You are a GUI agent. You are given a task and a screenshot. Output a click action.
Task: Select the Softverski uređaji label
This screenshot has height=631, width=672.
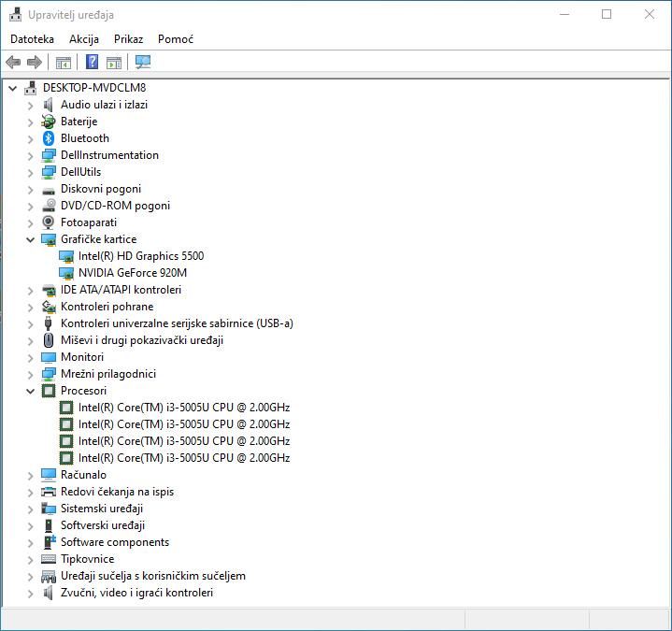tap(103, 525)
